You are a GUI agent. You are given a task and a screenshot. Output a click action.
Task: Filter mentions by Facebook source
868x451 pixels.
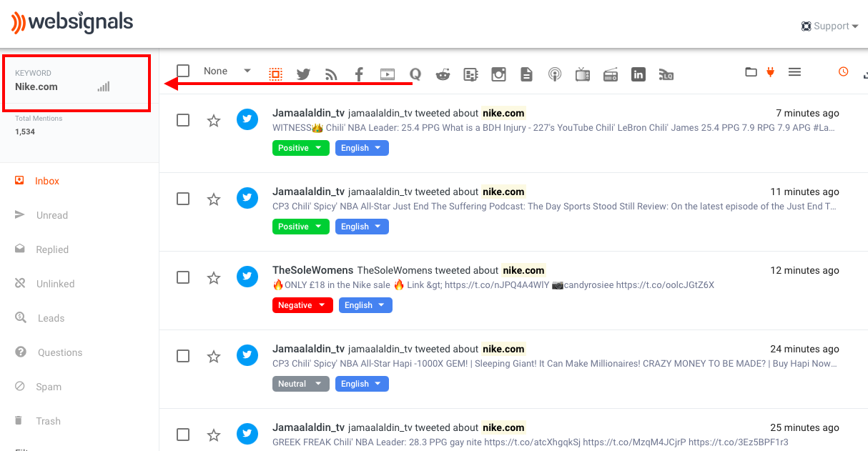point(359,74)
